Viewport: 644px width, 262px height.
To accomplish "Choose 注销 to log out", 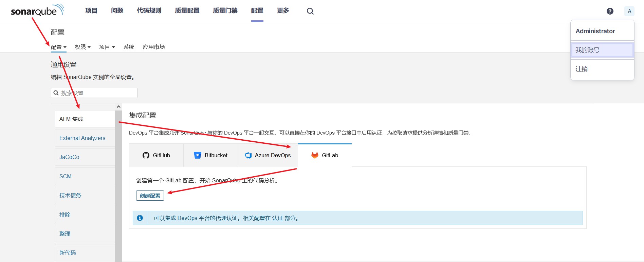I will pos(602,69).
